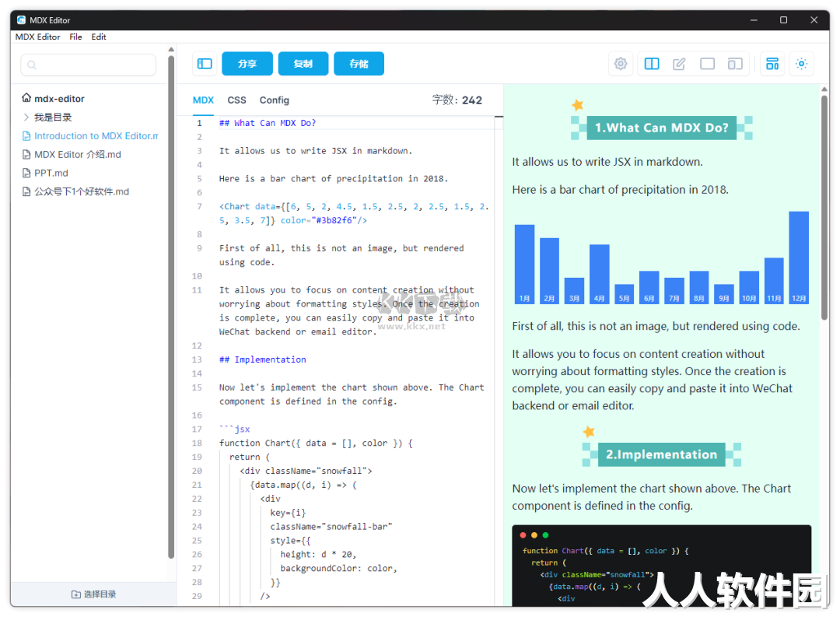Screen dimensions: 840x617
Task: Click preview heading 1.What Can MDX Do?
Action: (x=662, y=128)
